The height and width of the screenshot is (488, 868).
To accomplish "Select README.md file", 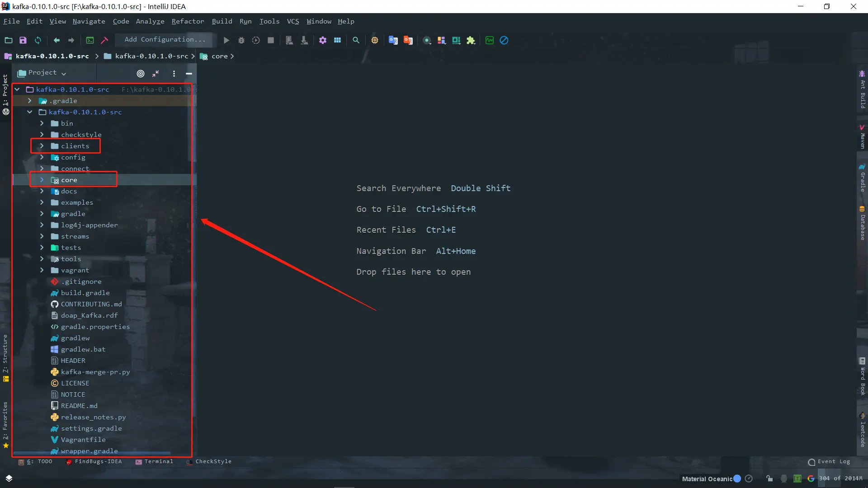I will coord(79,406).
